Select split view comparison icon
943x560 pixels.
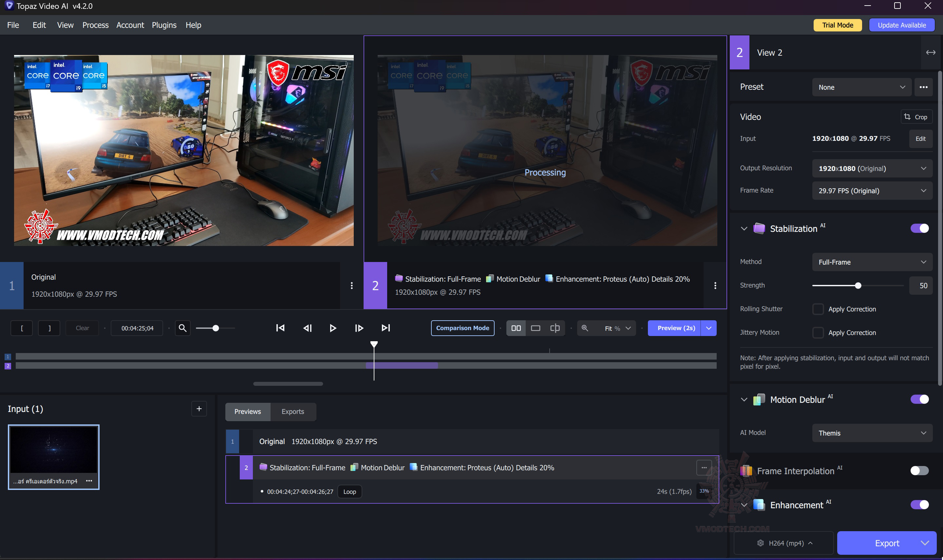click(x=555, y=328)
